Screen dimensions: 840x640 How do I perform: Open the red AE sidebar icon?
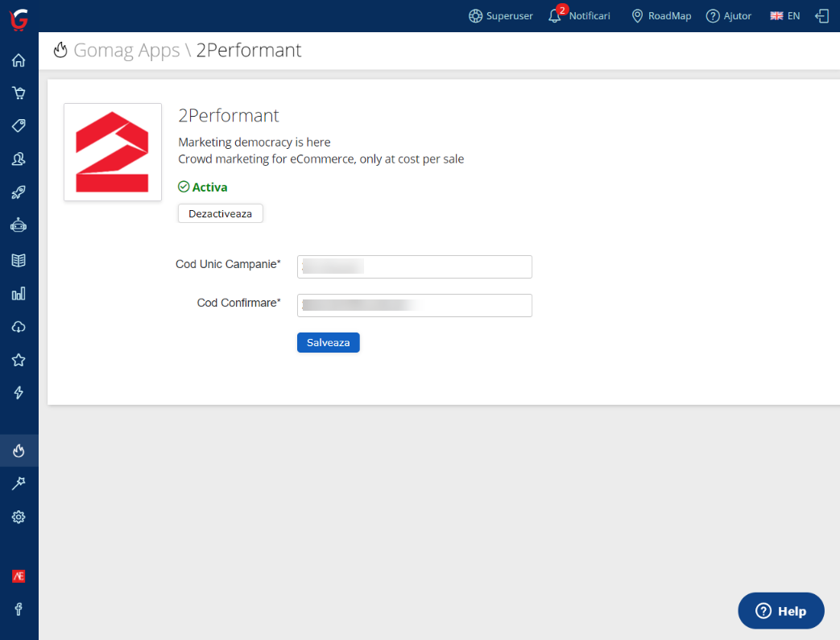pos(19,576)
